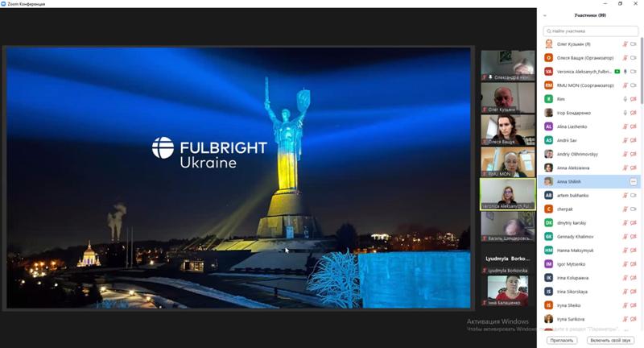Click the Олег Кузьмин video thumbnail
Image resolution: width=644 pixels, height=348 pixels.
tap(508, 97)
